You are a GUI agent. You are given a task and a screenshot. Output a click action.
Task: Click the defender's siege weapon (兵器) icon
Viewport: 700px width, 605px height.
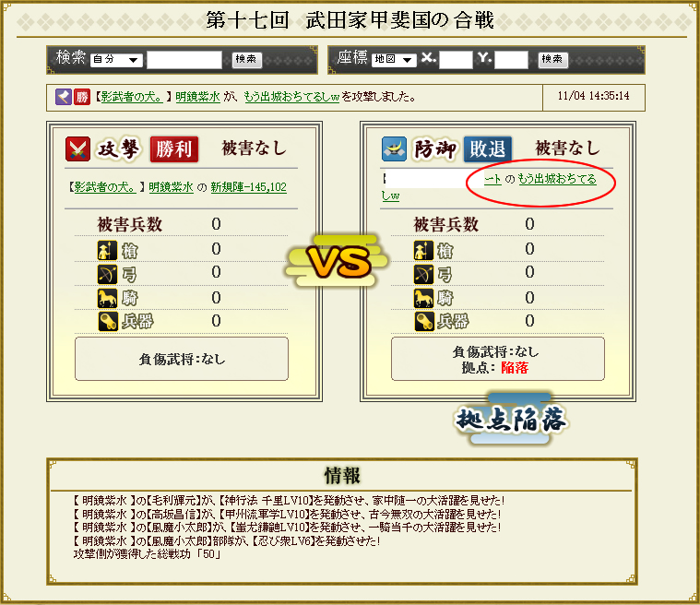pyautogui.click(x=423, y=322)
